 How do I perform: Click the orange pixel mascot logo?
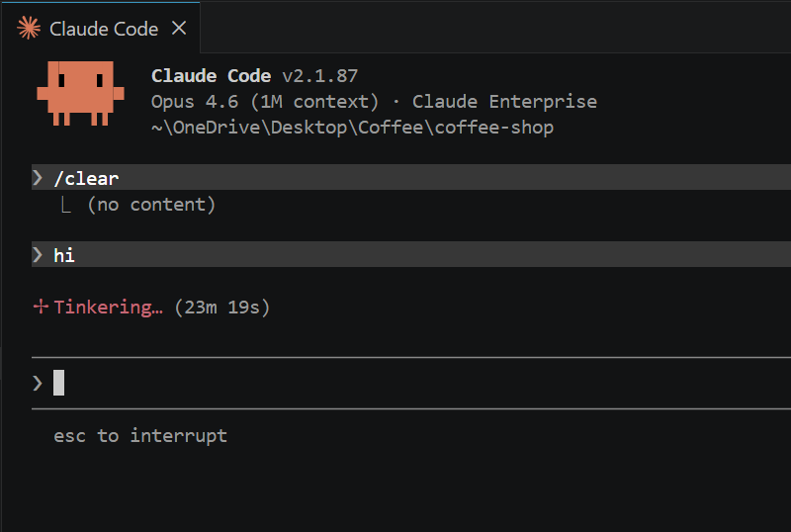pos(81,93)
